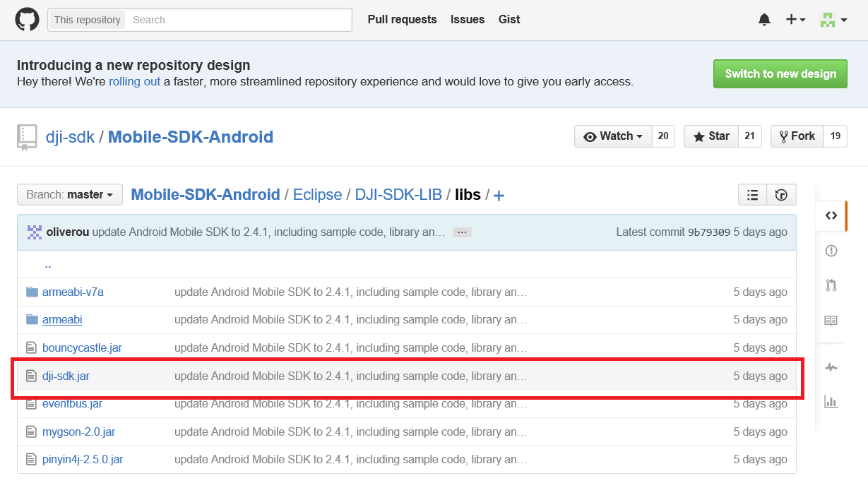Go up to the parent directory (..)

tap(47, 265)
